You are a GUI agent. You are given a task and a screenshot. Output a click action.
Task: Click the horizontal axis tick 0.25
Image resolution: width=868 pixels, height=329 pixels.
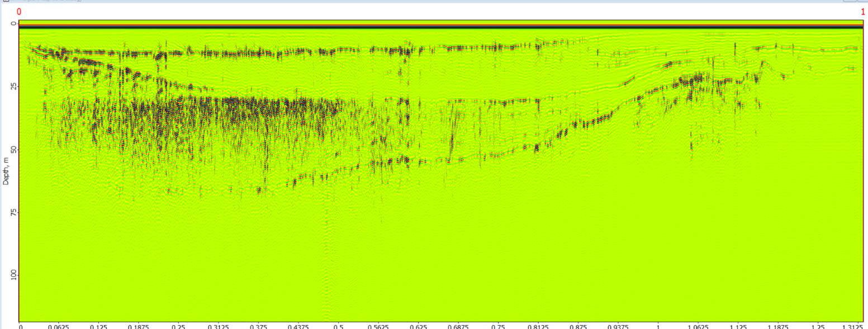[178, 326]
